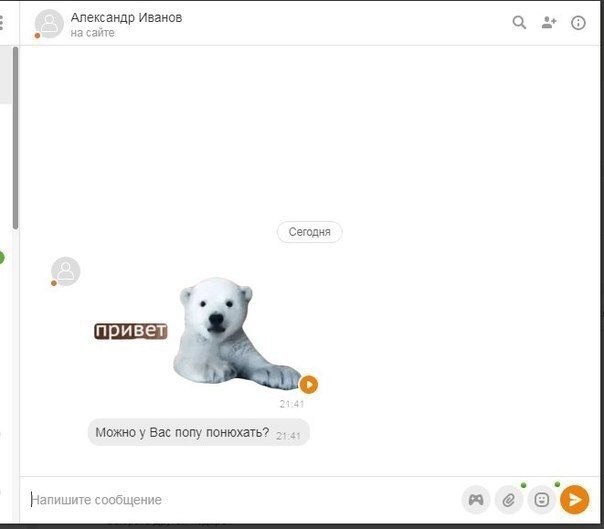This screenshot has height=529, width=604.
Task: Click the polar bear sticker image
Action: point(236,333)
